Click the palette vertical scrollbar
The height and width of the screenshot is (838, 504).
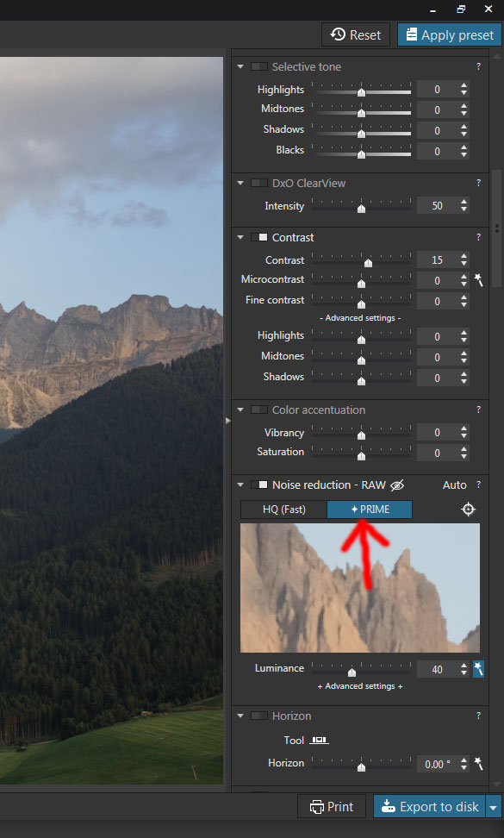click(x=496, y=228)
